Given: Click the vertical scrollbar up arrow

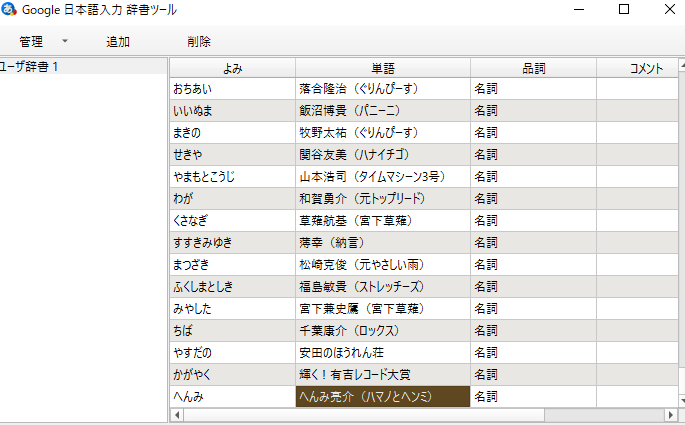Looking at the screenshot, I should [682, 65].
